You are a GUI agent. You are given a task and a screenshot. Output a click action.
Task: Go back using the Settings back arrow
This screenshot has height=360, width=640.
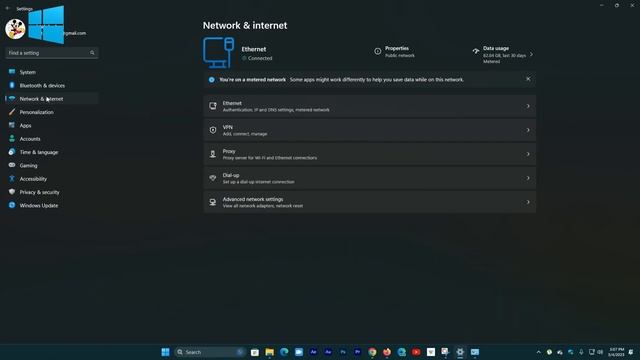[x=8, y=8]
